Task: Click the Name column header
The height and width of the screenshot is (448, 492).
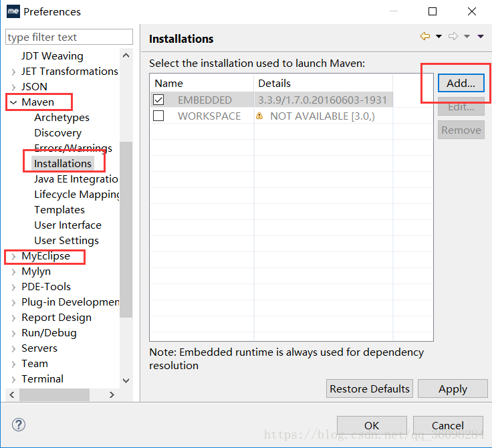Action: [202, 83]
